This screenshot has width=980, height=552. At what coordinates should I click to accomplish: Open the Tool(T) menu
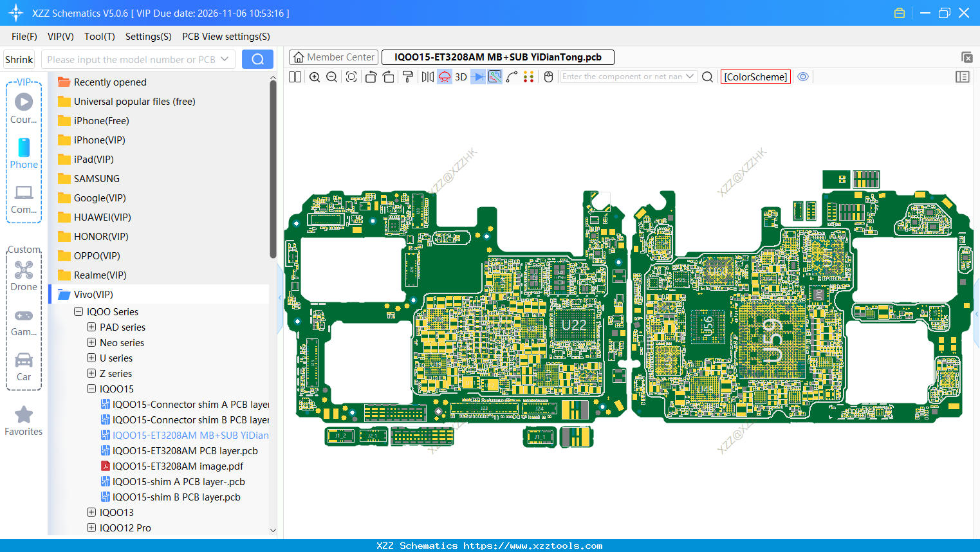click(x=99, y=37)
